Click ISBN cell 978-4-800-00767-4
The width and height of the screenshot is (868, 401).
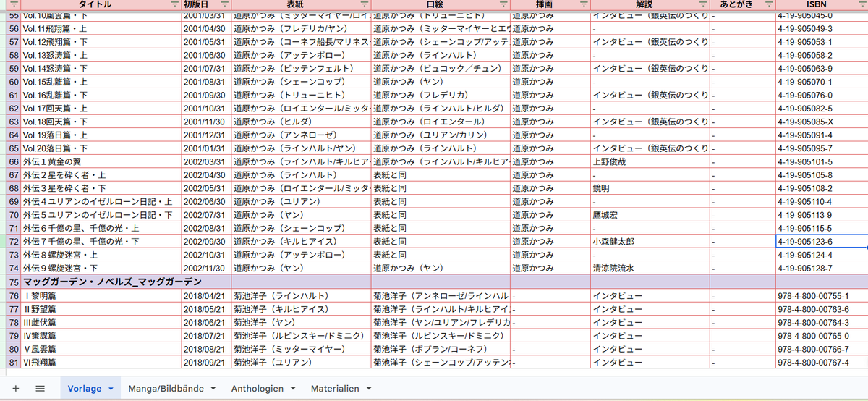pos(821,362)
